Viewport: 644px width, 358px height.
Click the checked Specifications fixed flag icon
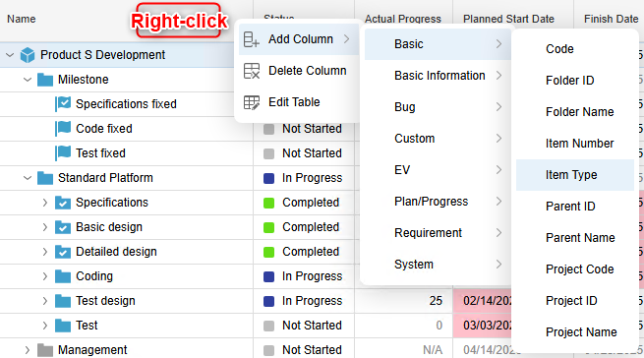tap(63, 103)
